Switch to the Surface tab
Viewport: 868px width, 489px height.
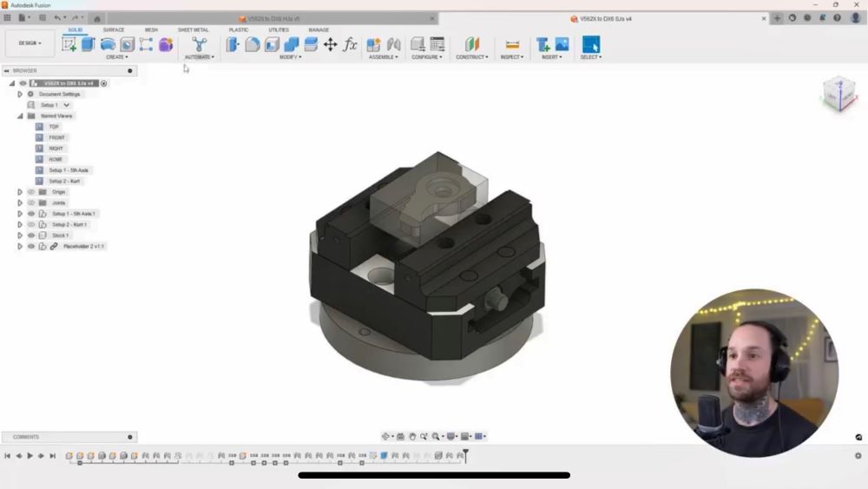[x=114, y=30]
